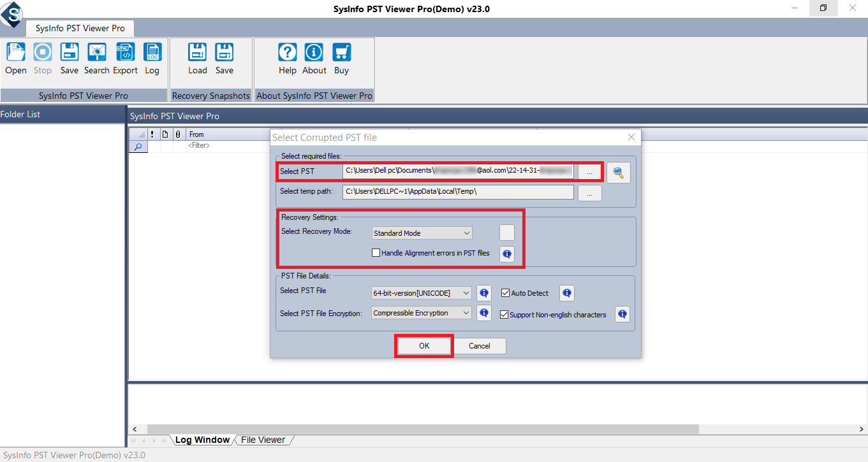Click the SysInfo application logo

(x=11, y=14)
